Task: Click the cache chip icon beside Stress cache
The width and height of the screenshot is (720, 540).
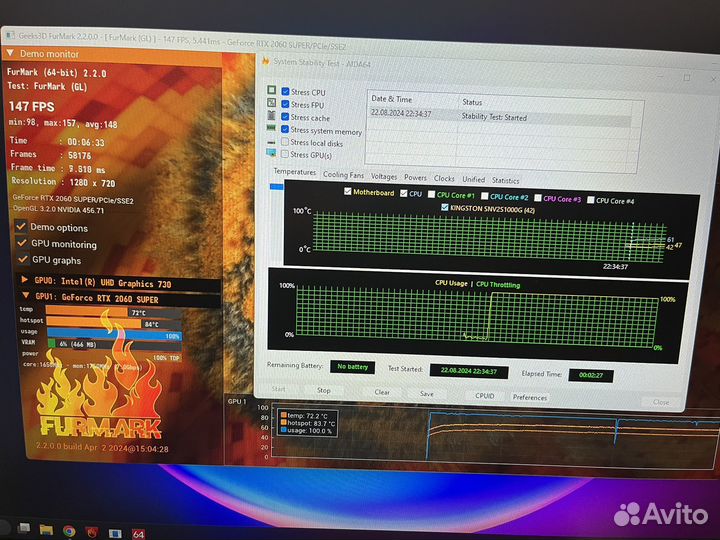Action: [271, 115]
